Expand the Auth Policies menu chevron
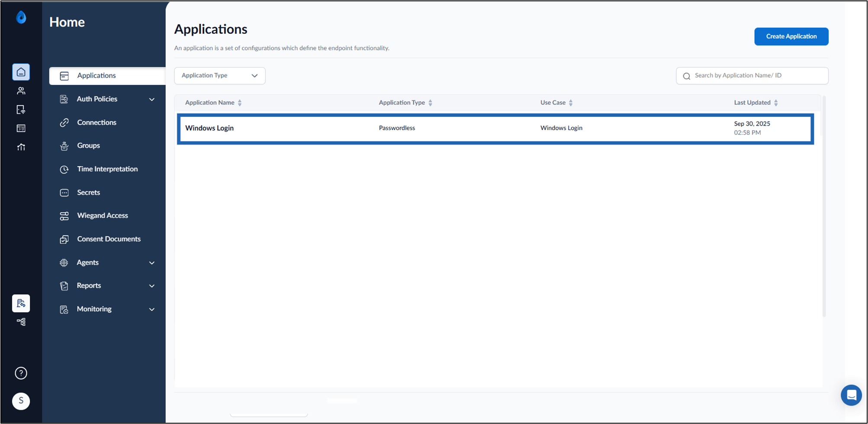868x424 pixels. 152,99
